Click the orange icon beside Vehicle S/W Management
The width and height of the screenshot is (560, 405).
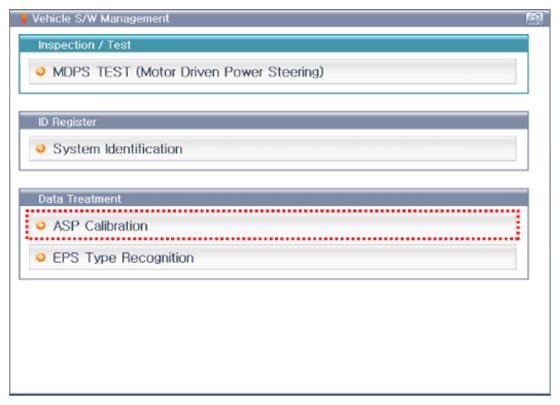click(24, 19)
